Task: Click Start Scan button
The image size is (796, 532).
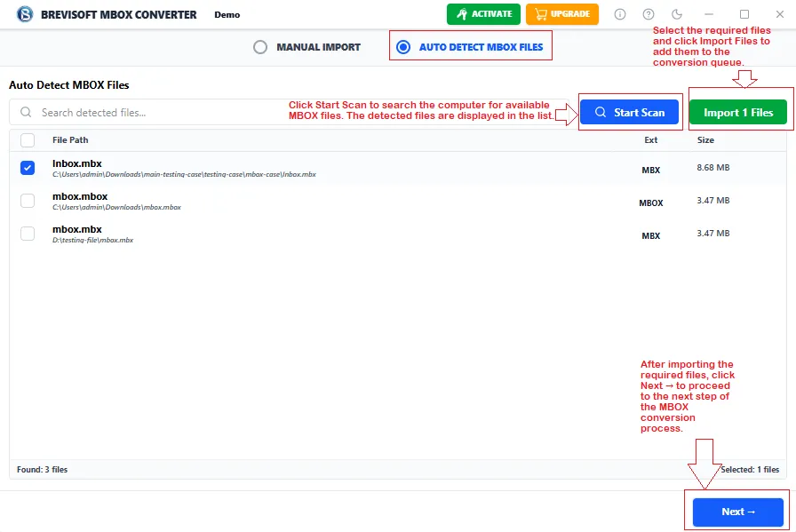Action: click(x=630, y=112)
